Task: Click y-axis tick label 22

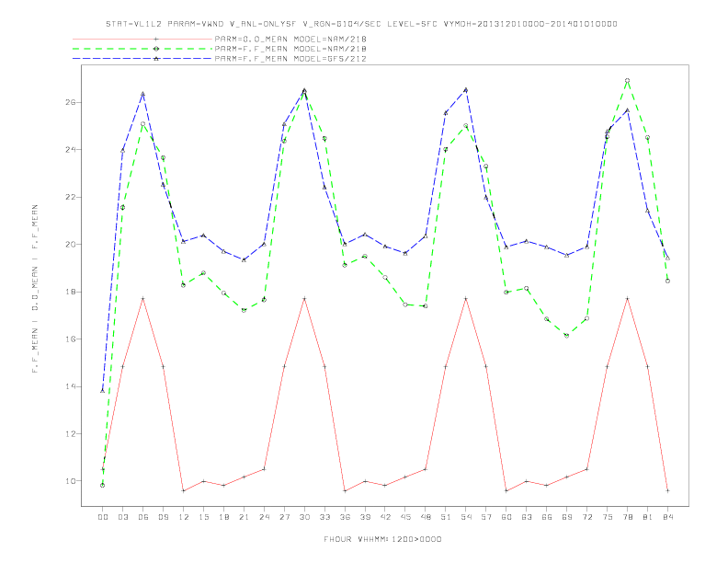Action: [71, 197]
